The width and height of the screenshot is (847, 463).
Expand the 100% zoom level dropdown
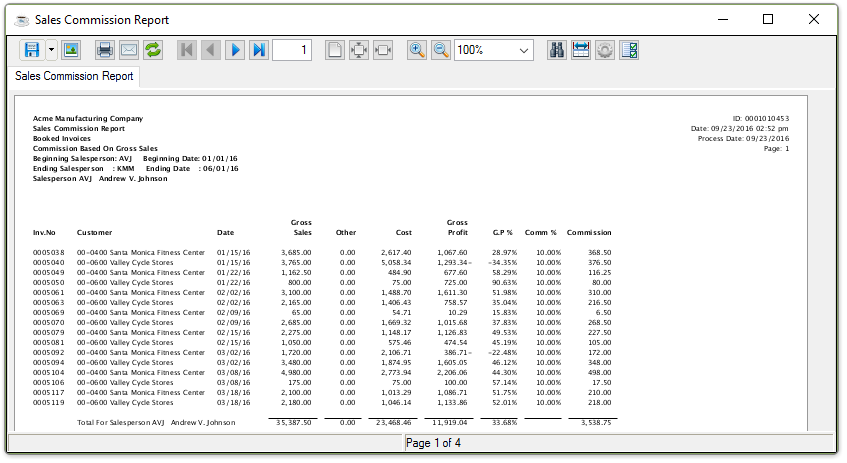coord(524,50)
